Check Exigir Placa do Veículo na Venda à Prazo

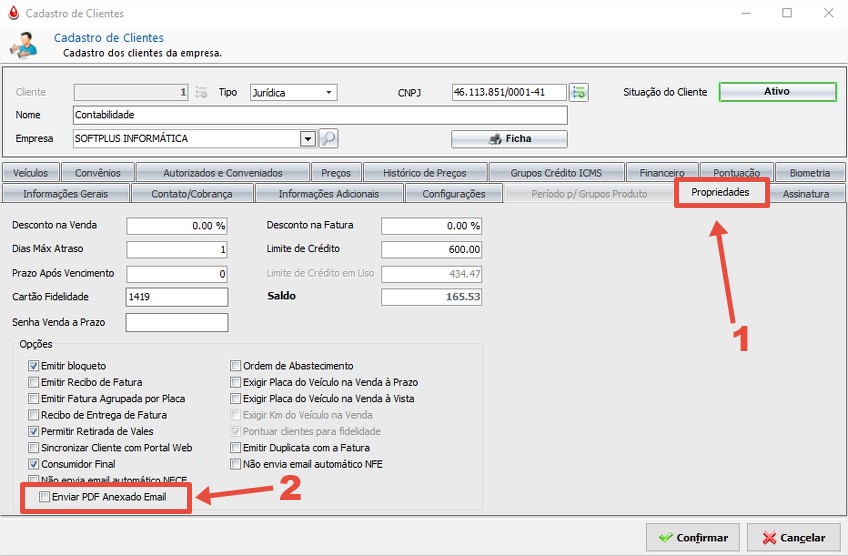[x=235, y=382]
